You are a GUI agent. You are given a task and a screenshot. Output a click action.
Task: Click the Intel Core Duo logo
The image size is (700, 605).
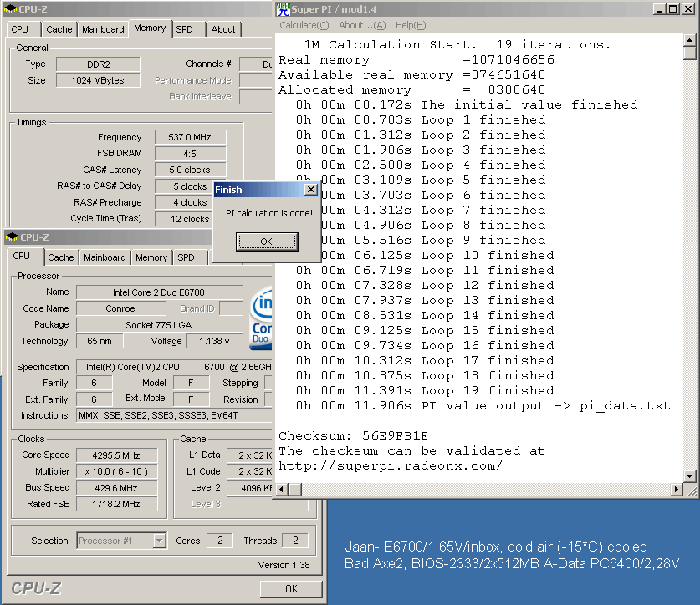point(261,318)
